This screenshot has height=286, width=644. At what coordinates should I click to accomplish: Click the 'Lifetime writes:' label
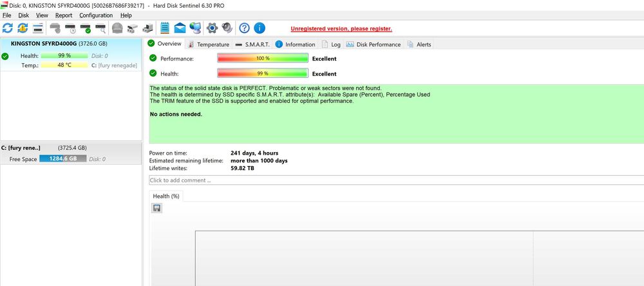168,168
